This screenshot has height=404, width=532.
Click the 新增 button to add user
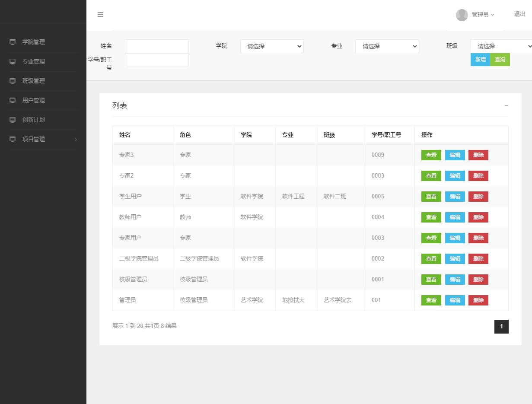click(480, 59)
